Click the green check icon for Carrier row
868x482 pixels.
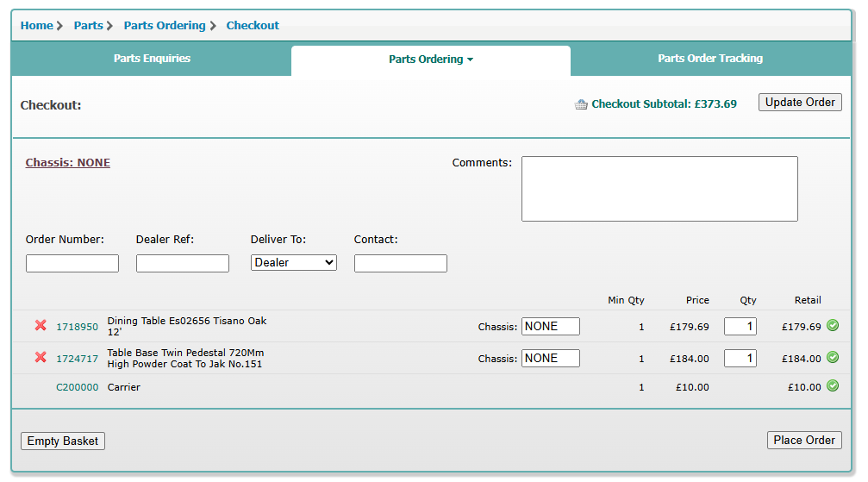(x=833, y=385)
